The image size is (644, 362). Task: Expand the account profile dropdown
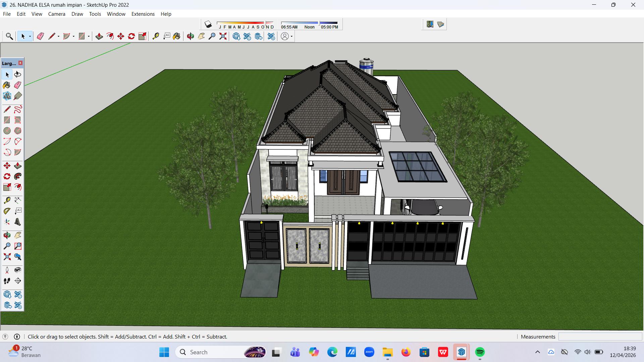click(292, 36)
